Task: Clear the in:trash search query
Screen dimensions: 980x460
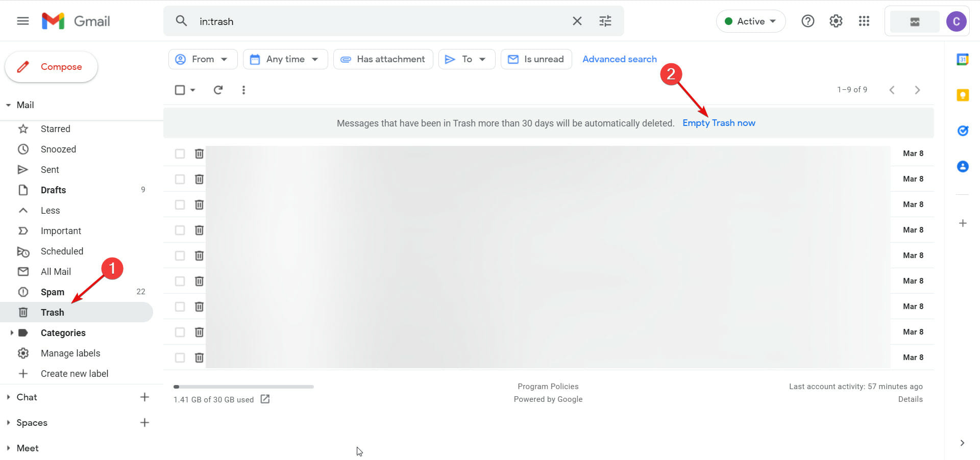Action: point(577,21)
